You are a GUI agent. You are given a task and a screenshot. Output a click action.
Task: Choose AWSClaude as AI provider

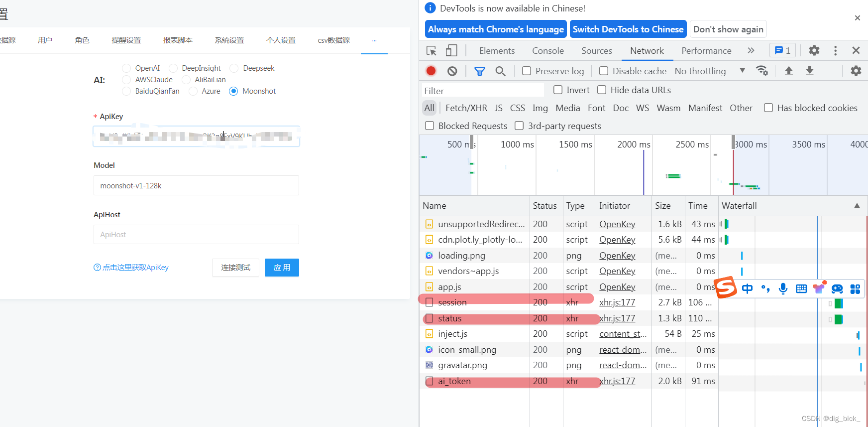(126, 80)
